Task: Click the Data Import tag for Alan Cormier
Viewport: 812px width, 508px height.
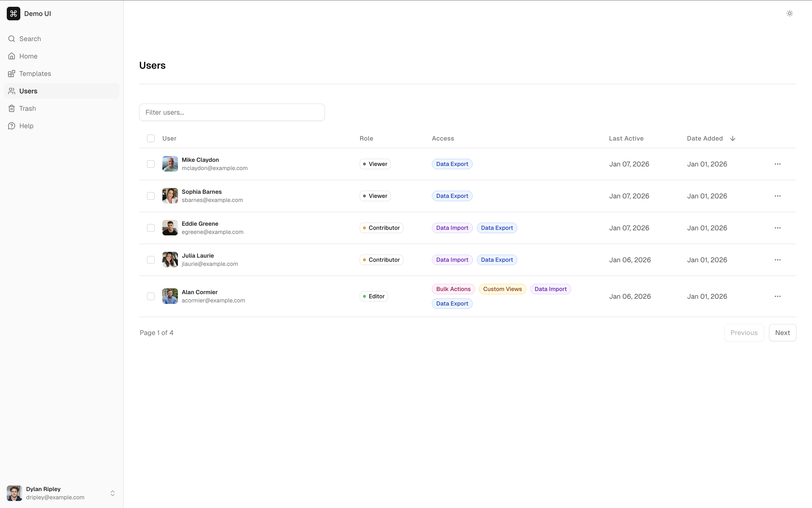Action: pos(551,289)
